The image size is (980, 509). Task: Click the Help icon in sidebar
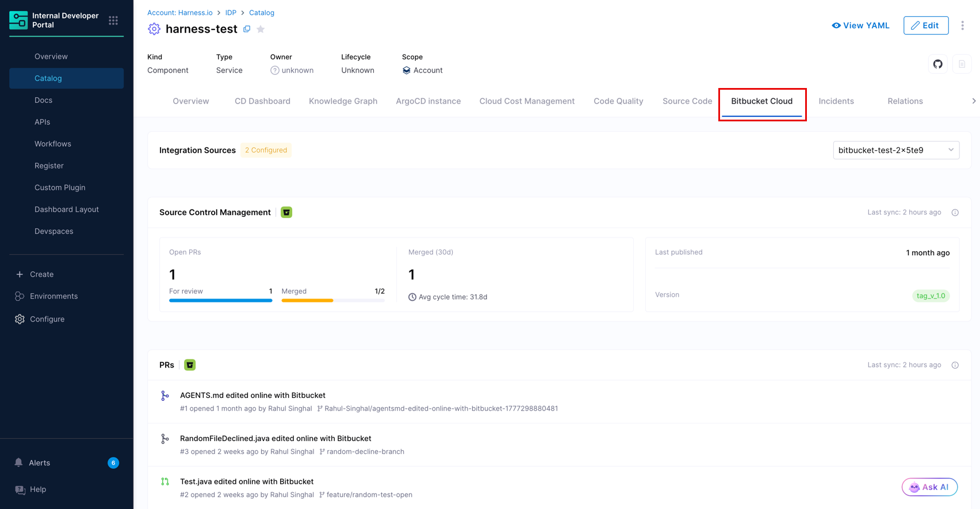pyautogui.click(x=20, y=489)
